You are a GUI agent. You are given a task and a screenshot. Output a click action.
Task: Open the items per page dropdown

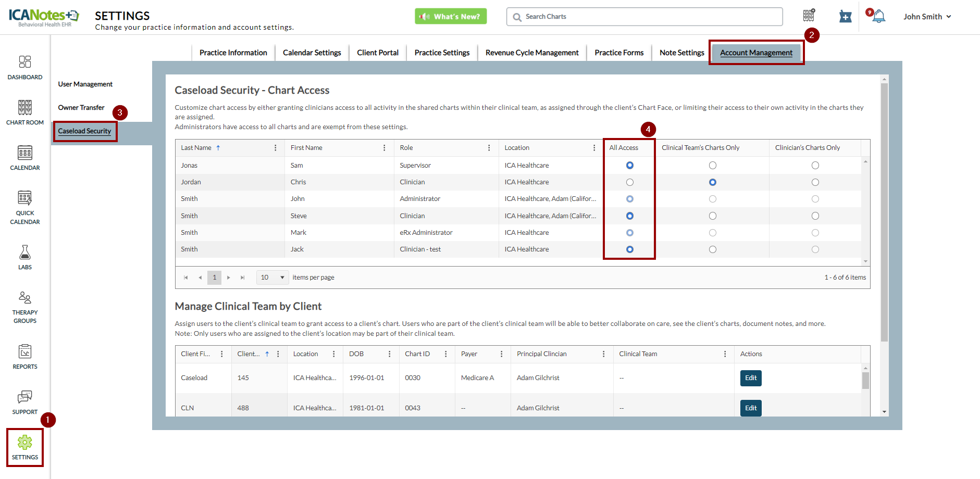click(x=272, y=278)
